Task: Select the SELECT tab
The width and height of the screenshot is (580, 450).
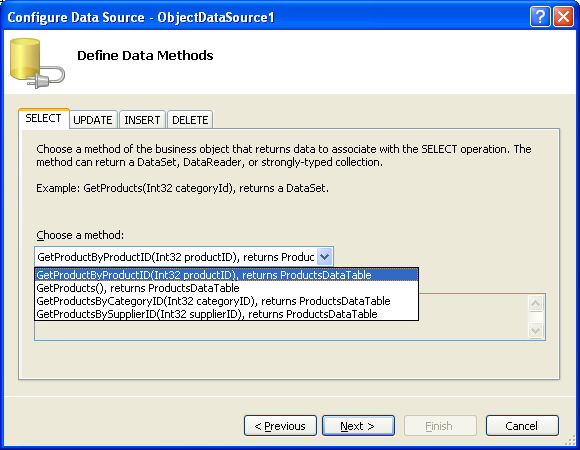Action: pos(43,118)
